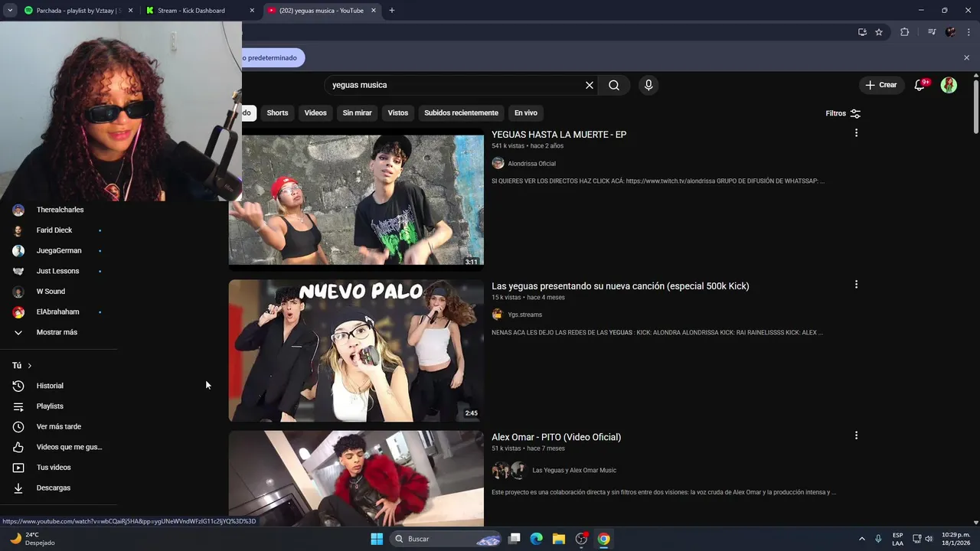Screen dimensions: 980x551
Task: Go to Las Yeguas y Alex Omar Music channel
Action: [574, 471]
